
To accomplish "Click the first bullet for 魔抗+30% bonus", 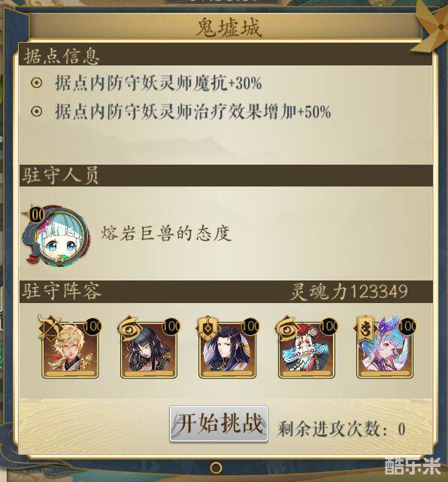I will click(x=36, y=83).
